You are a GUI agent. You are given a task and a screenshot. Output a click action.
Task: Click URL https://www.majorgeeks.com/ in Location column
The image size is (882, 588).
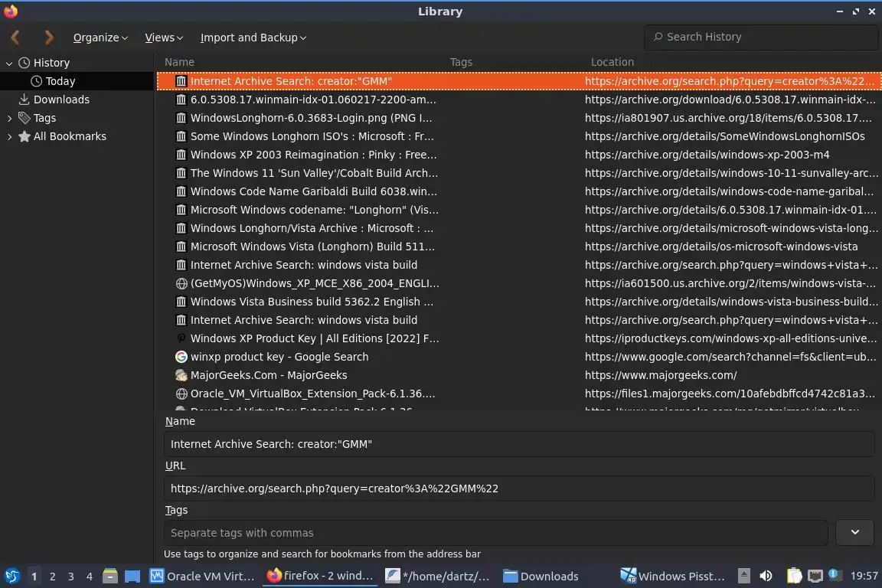click(661, 375)
